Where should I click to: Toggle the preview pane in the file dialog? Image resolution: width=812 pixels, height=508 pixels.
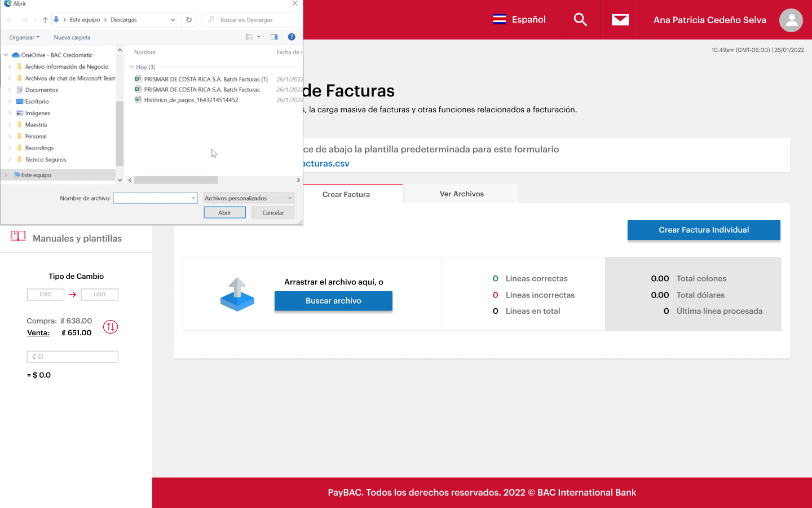coord(275,37)
